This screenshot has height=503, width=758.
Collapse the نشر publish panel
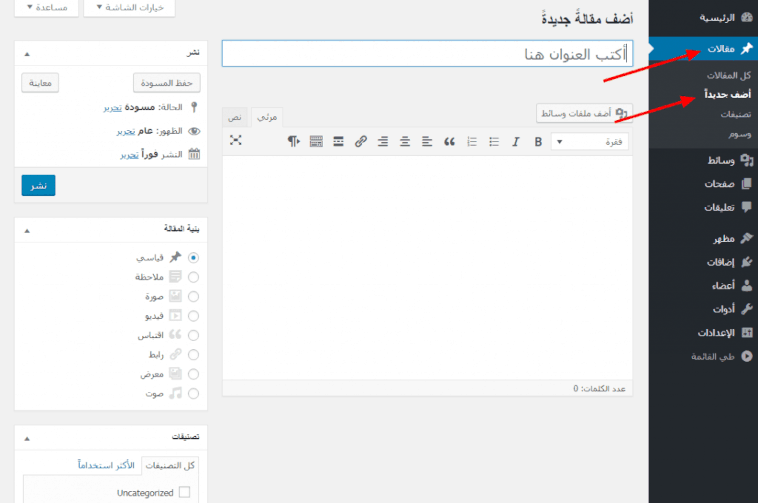click(27, 52)
